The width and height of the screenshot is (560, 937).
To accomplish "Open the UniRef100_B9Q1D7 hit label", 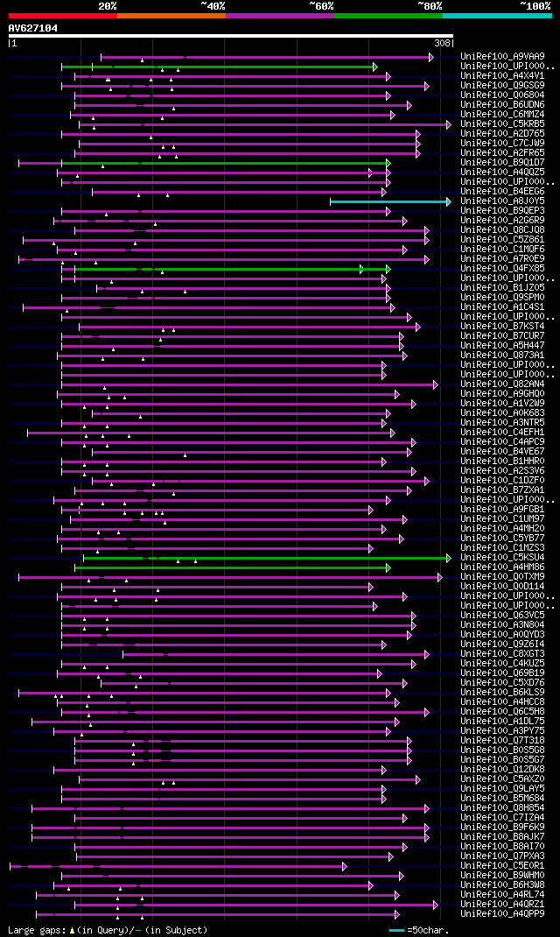I will pyautogui.click(x=502, y=163).
